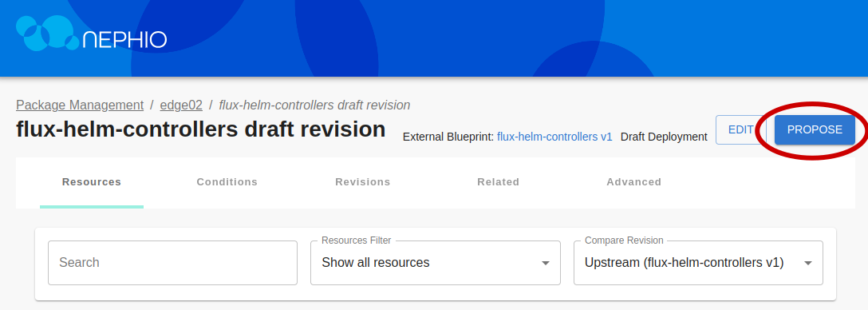This screenshot has height=310, width=868.
Task: Focus the Search input field
Action: (172, 263)
